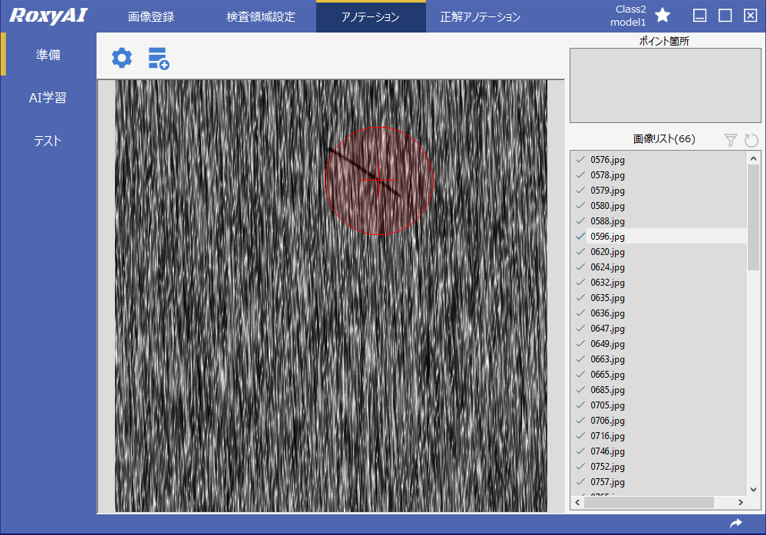Click the add list item icon
This screenshot has height=535, width=766.
pyautogui.click(x=158, y=58)
